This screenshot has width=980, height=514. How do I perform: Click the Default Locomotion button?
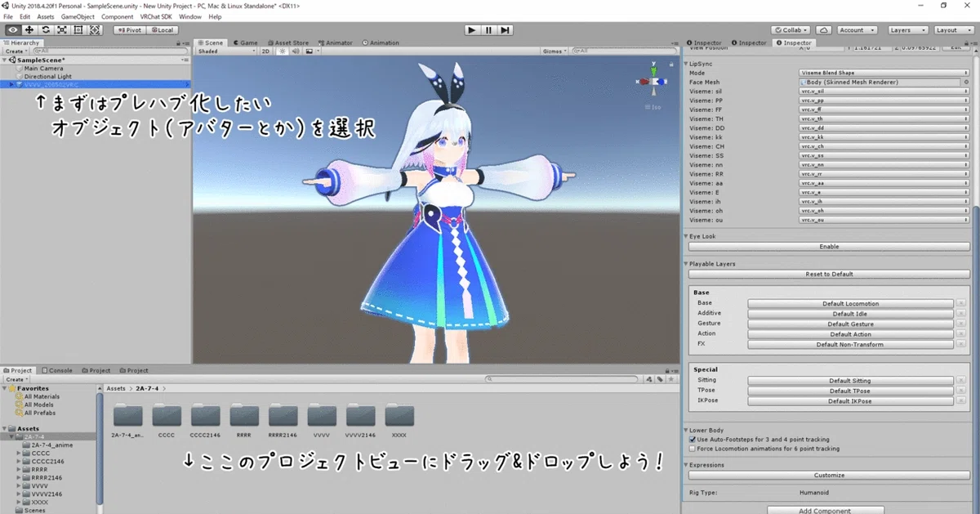point(850,303)
